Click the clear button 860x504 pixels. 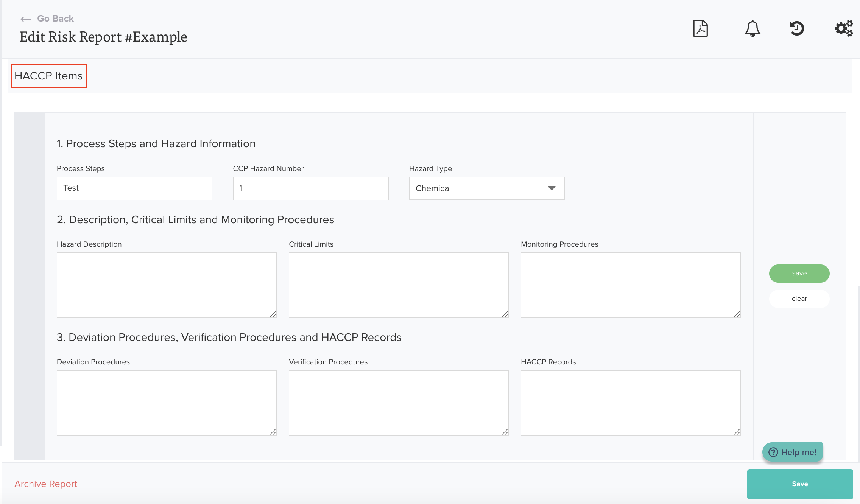pyautogui.click(x=799, y=299)
